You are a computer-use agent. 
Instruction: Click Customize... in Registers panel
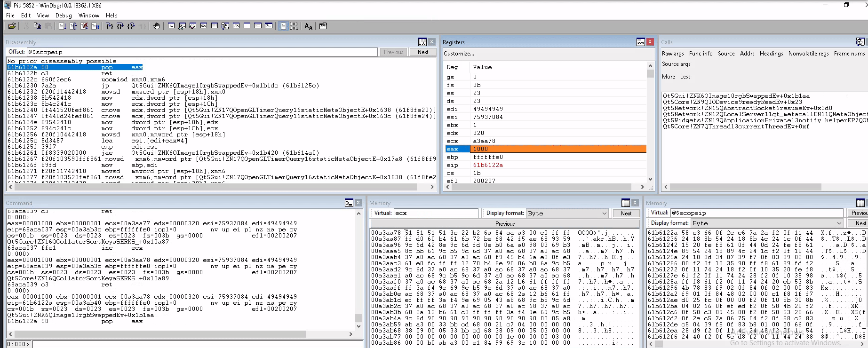[x=459, y=54]
